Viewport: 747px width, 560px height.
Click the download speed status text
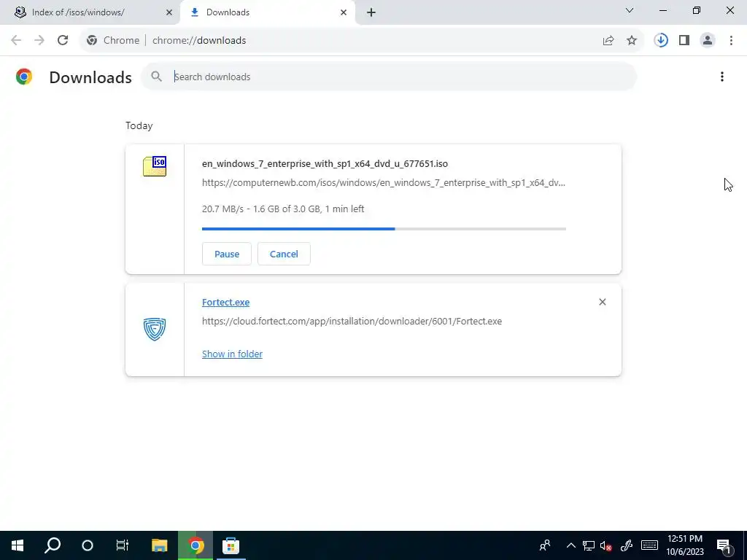pos(283,209)
